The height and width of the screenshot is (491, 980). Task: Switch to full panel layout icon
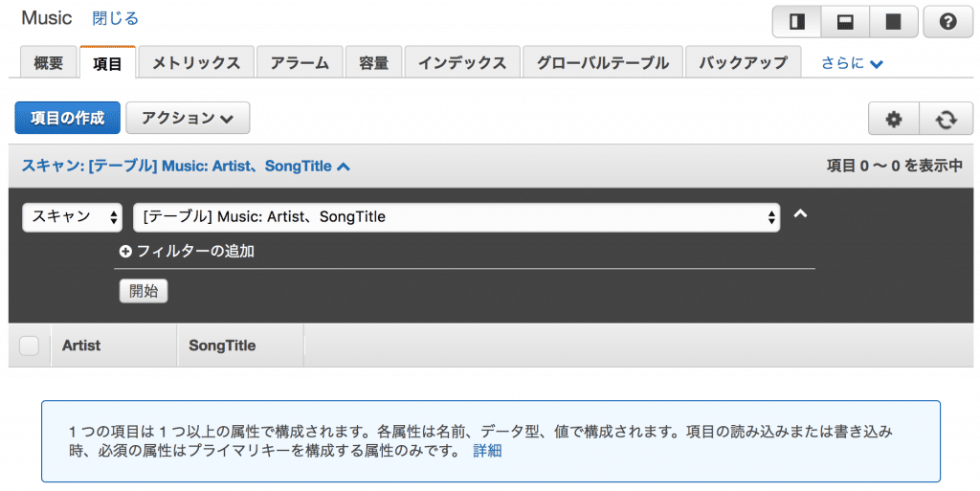[894, 22]
